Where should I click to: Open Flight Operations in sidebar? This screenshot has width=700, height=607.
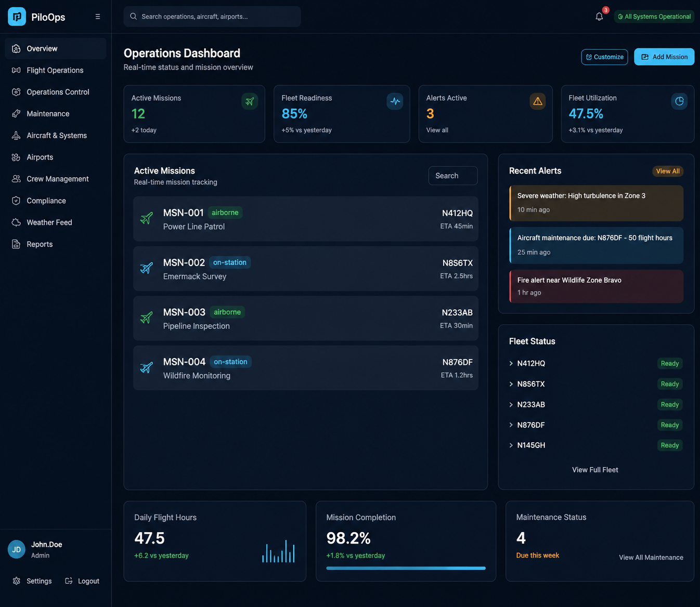(x=56, y=70)
